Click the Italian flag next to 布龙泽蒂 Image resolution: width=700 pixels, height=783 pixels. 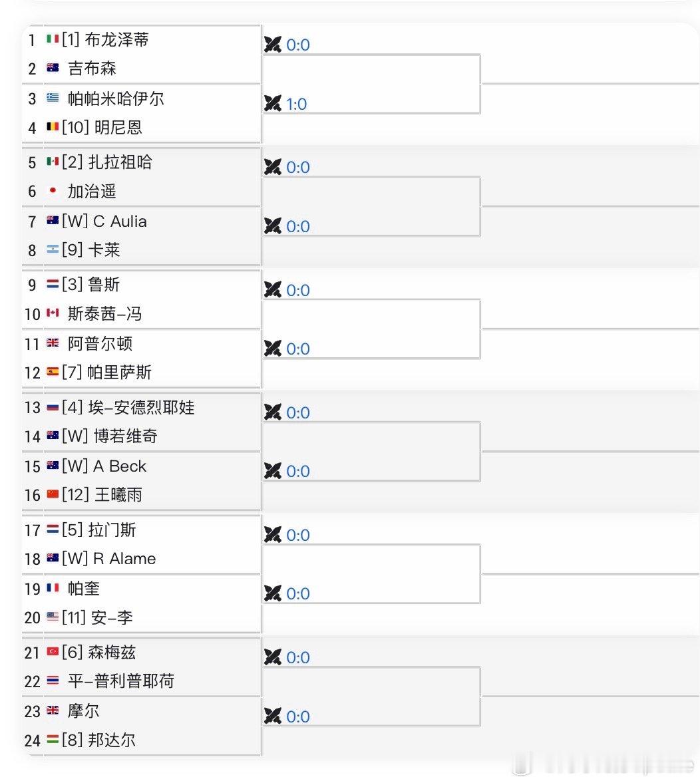click(x=53, y=39)
